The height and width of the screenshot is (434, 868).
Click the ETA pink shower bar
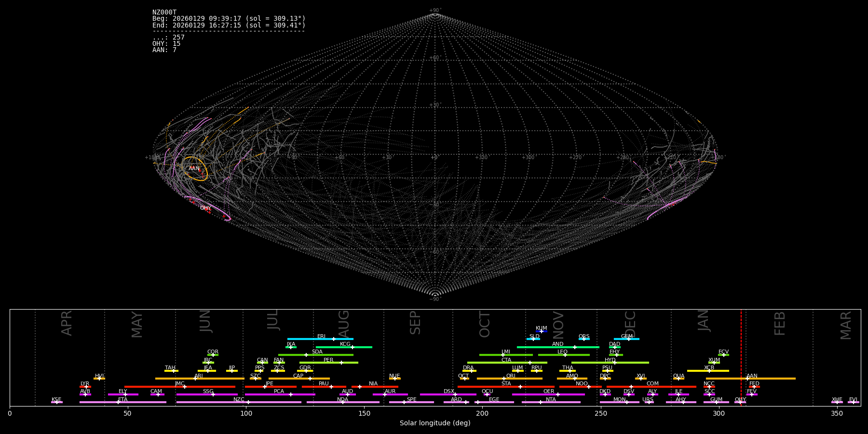click(x=123, y=402)
